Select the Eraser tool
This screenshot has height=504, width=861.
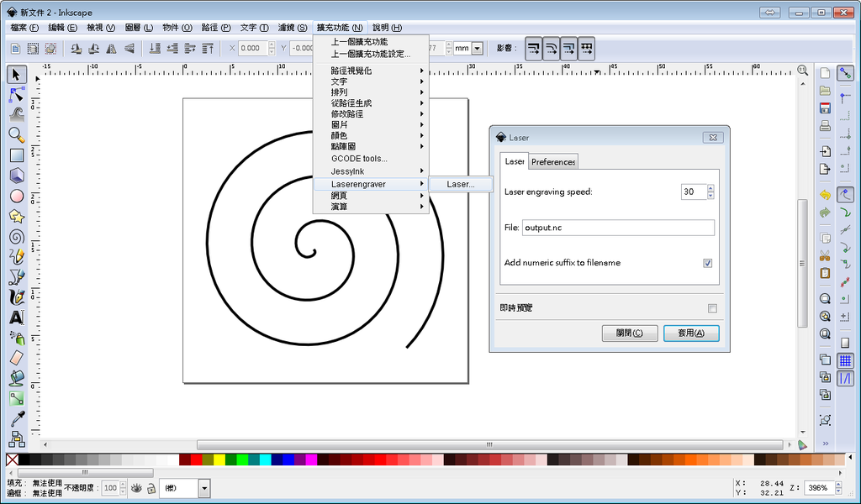tap(17, 358)
